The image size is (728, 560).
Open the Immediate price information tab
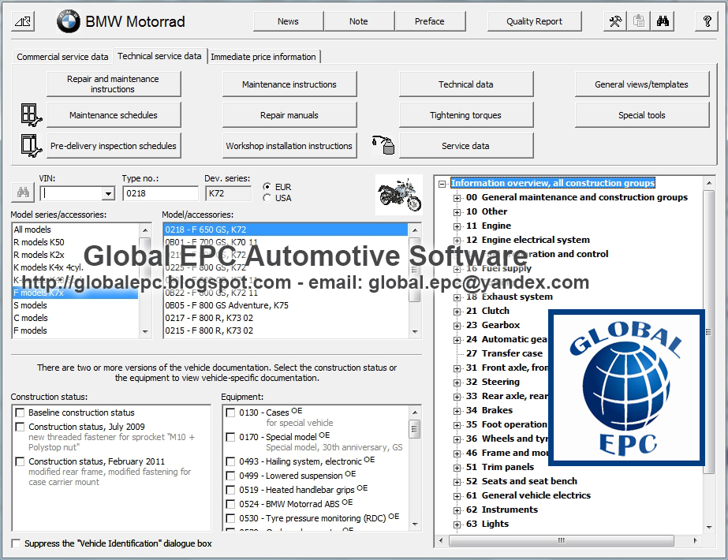pyautogui.click(x=263, y=56)
